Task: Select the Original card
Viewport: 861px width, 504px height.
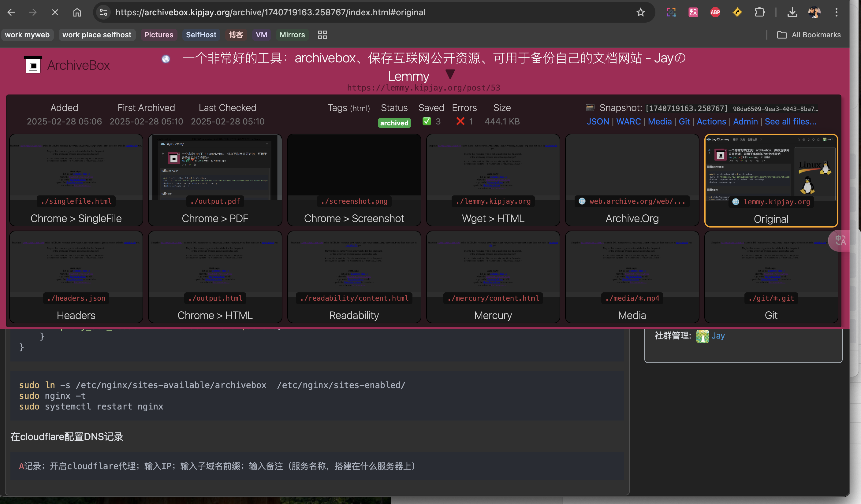Action: pos(771,181)
